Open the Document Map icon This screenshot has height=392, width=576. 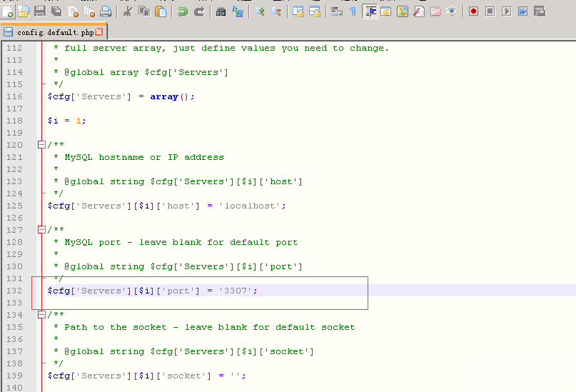tap(403, 11)
